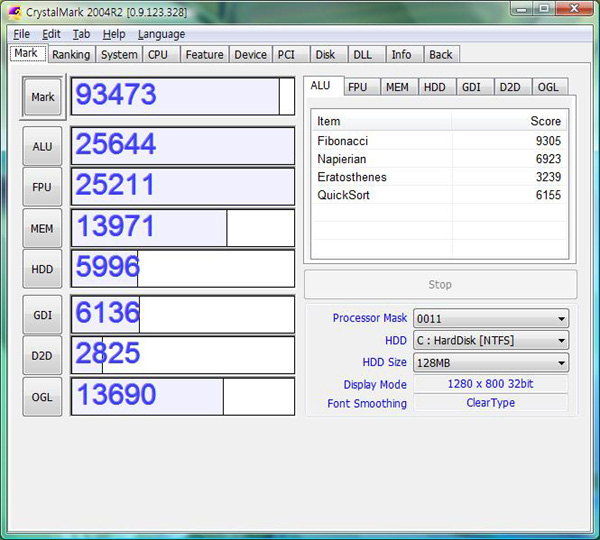Screen dimensions: 600x540
Task: Run the MEM benchmark button
Action: pos(42,228)
